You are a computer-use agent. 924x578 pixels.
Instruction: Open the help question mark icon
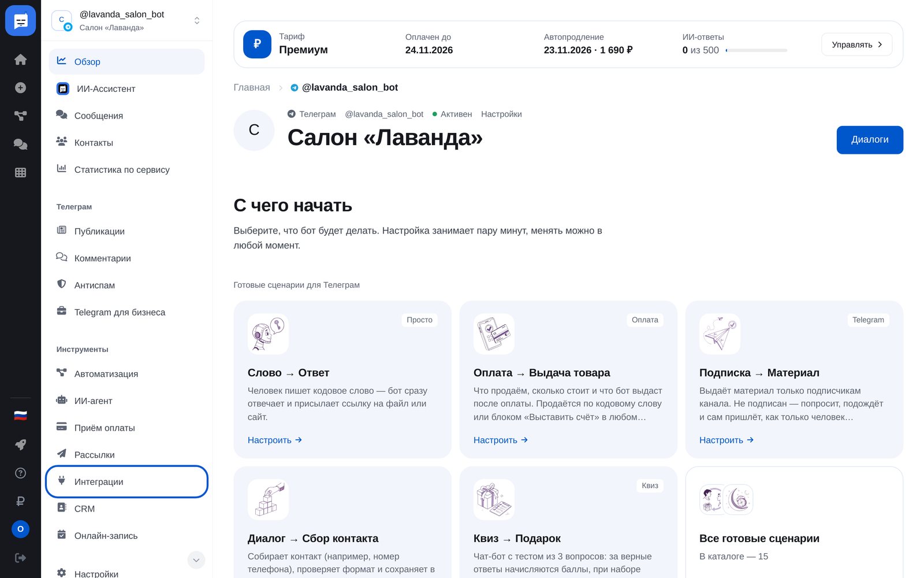point(20,473)
